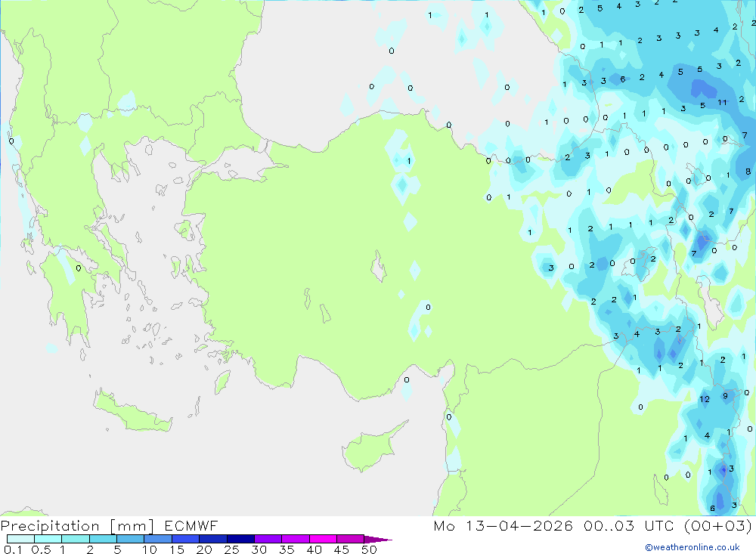Open the weatheronline.co.uk copyright link
The width and height of the screenshot is (756, 554).
pos(692,547)
